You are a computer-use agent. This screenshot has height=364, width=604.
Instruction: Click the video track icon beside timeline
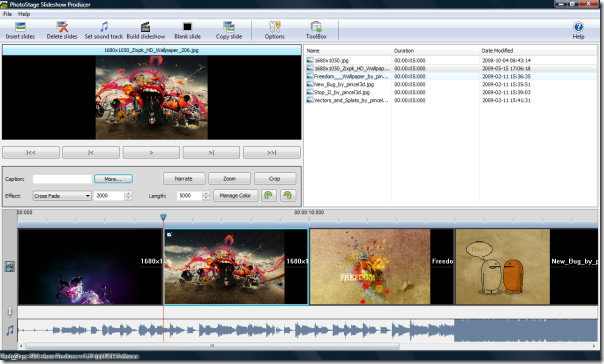point(10,266)
